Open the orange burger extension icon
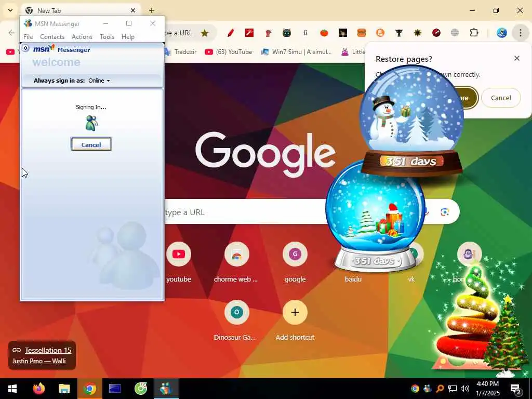The image size is (532, 399). click(x=362, y=33)
